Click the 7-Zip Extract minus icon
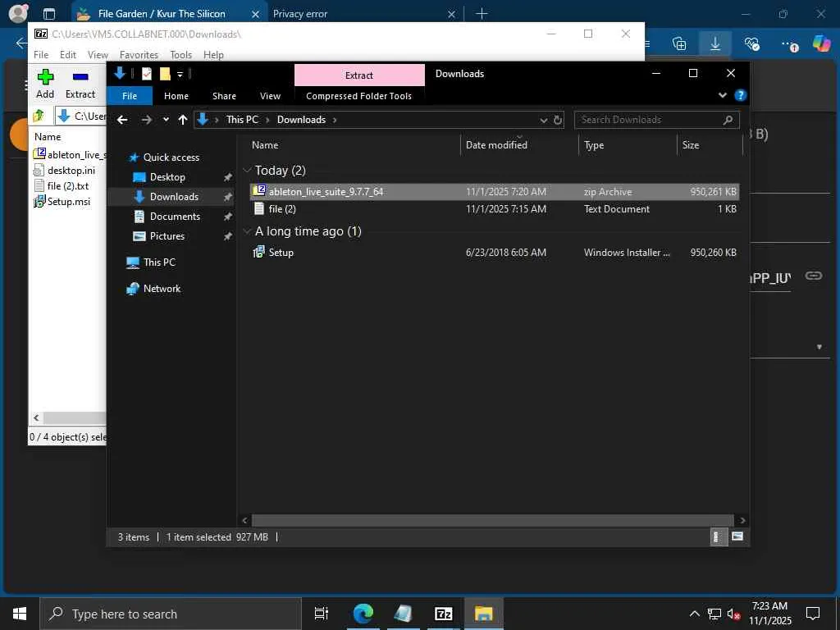840x630 pixels. (x=80, y=76)
